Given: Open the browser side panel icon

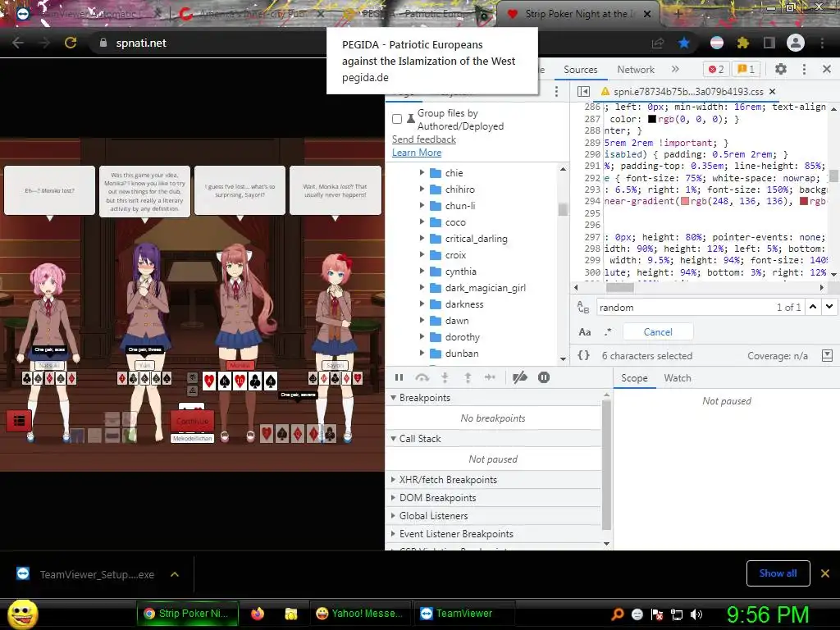Looking at the screenshot, I should pyautogui.click(x=769, y=43).
